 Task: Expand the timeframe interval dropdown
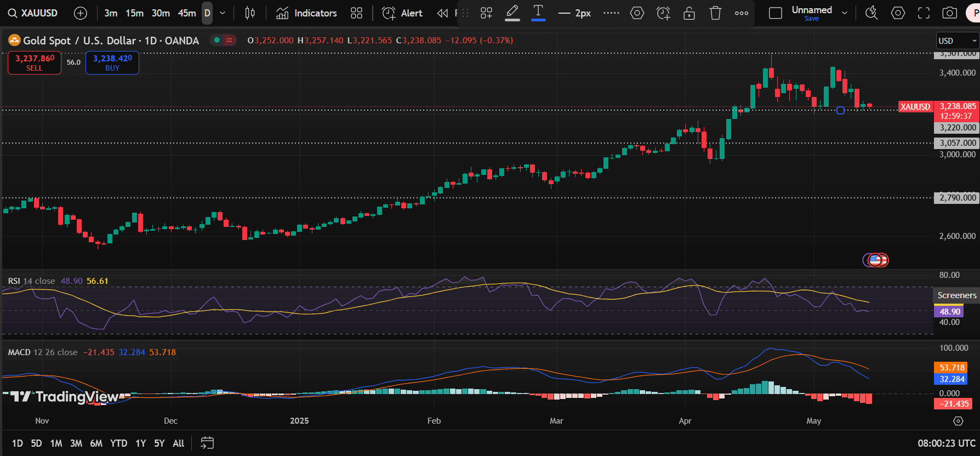coord(223,13)
